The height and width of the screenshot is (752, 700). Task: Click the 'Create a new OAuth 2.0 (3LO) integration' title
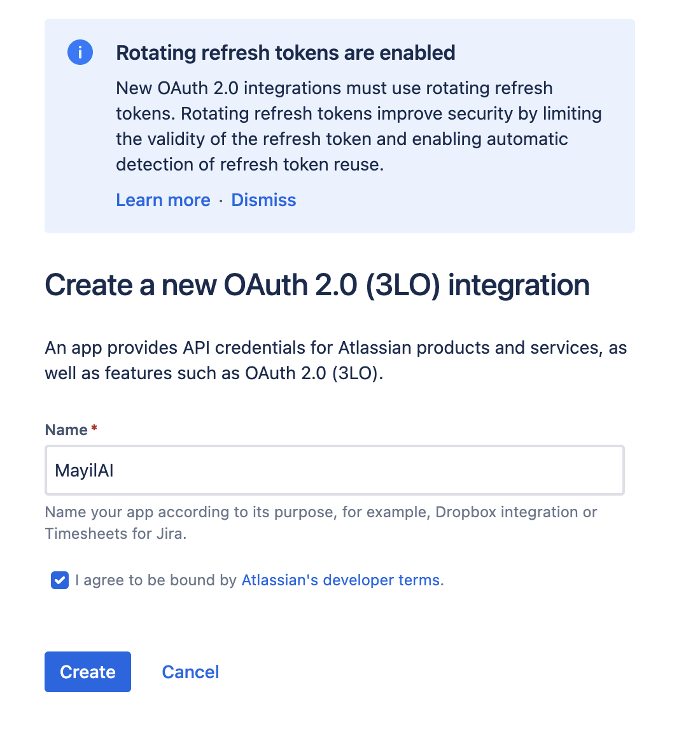pos(316,285)
